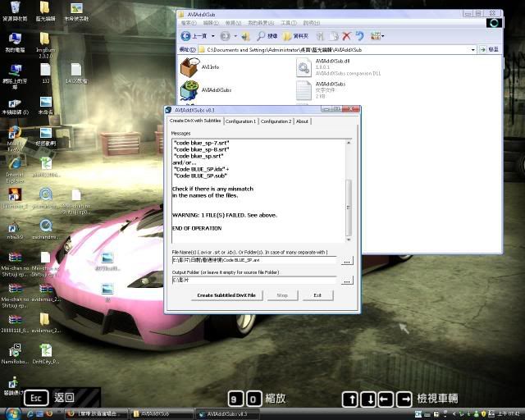Open the Internet Explorer desktop shortcut
This screenshot has height=420, width=525.
pos(15,170)
